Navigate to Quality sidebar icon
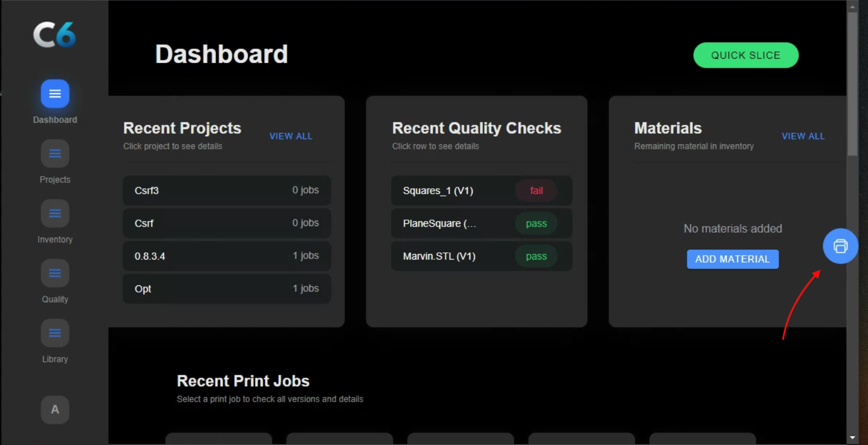Image resolution: width=868 pixels, height=445 pixels. tap(55, 273)
